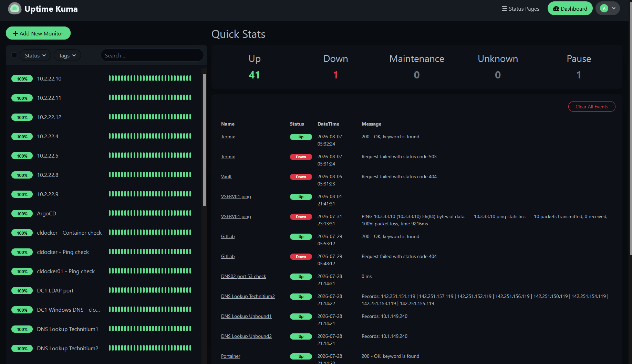Open the user avatar profile menu
The height and width of the screenshot is (364, 632).
click(608, 9)
